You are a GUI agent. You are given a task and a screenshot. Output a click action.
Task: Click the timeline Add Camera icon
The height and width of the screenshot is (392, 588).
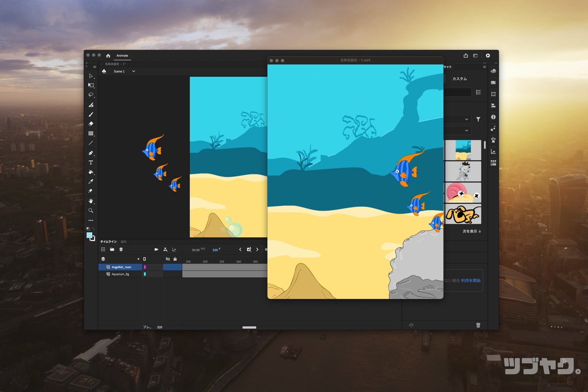point(156,249)
